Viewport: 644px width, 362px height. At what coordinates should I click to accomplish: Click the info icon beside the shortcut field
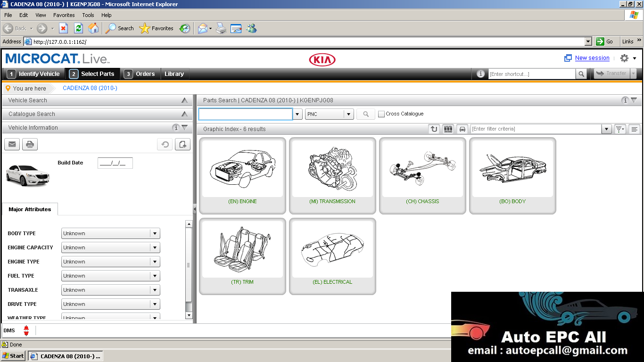[x=480, y=74]
